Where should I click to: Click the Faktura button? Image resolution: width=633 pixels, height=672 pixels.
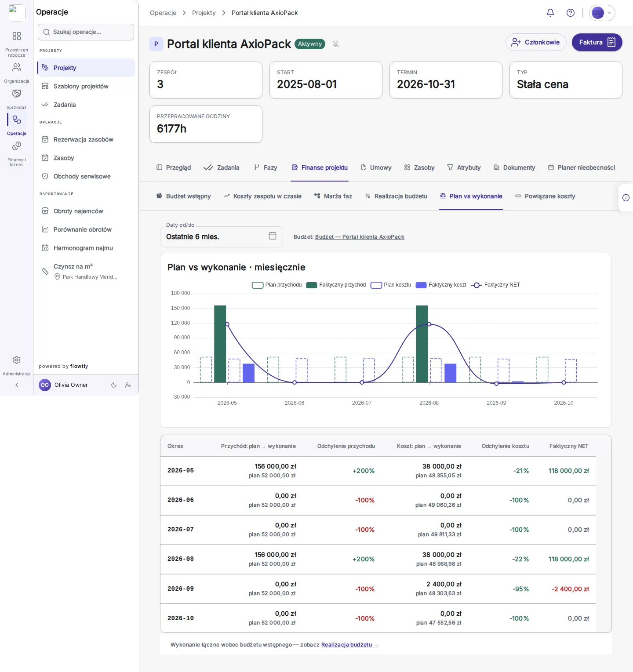click(597, 42)
